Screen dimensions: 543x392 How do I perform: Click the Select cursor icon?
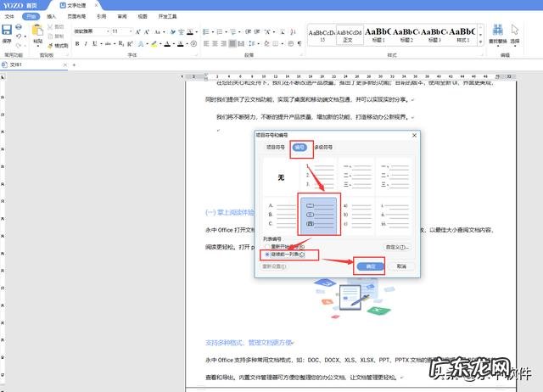click(515, 30)
